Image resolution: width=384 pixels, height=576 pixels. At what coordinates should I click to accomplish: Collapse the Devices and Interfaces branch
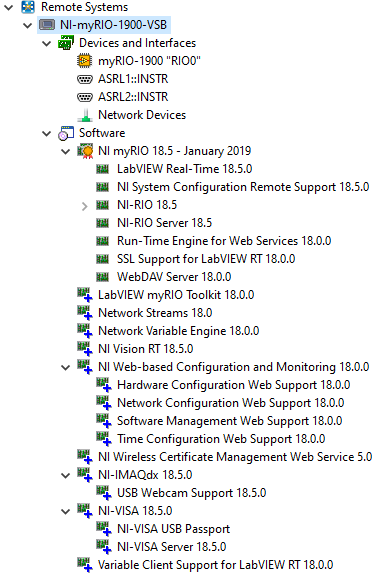click(x=47, y=43)
